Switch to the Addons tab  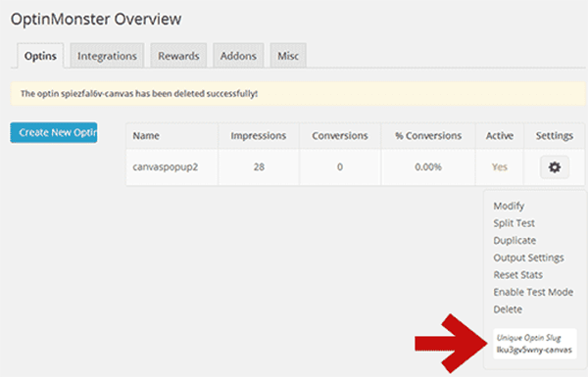(x=238, y=56)
